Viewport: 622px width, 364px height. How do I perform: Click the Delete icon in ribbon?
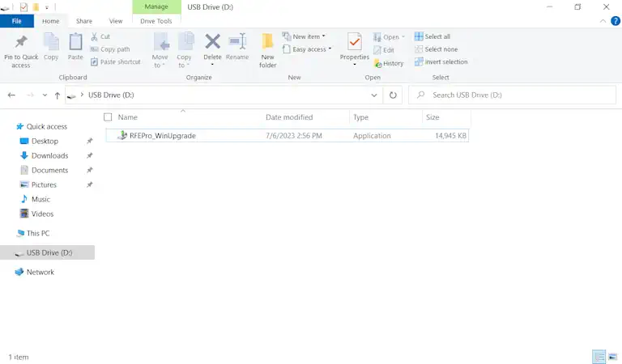click(x=212, y=43)
